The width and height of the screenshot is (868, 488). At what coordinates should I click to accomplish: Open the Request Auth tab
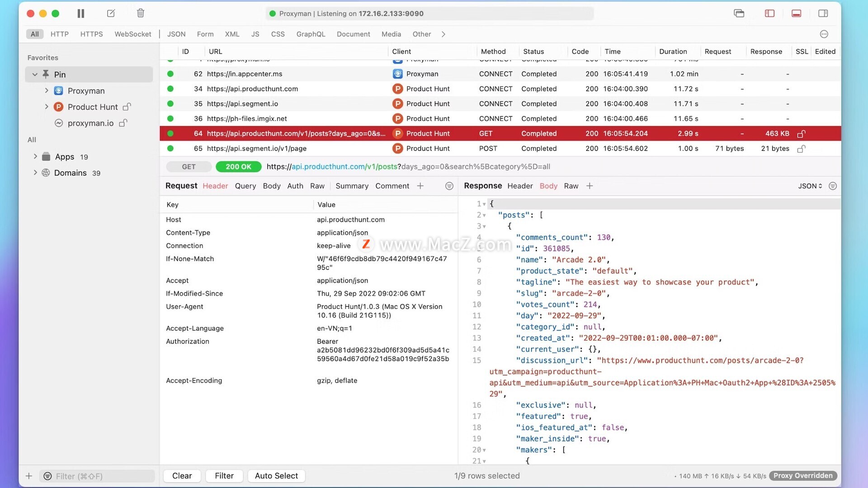pyautogui.click(x=295, y=186)
